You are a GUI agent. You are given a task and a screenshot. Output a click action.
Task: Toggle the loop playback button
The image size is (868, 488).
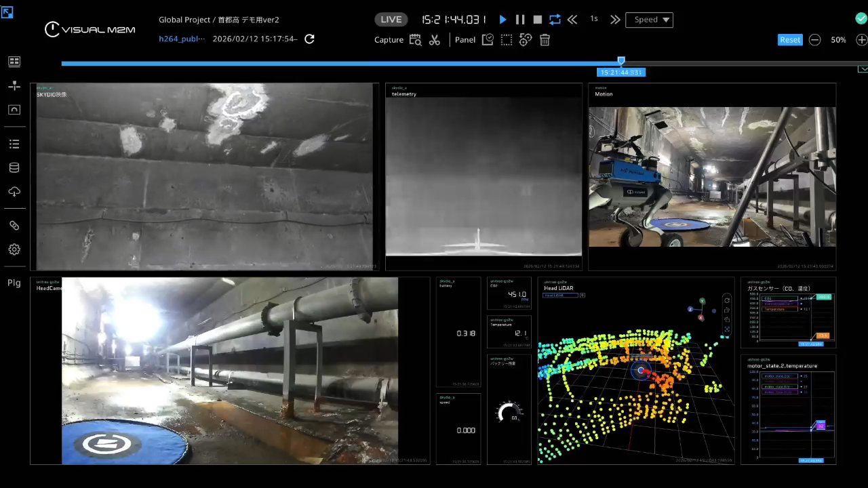pyautogui.click(x=555, y=20)
